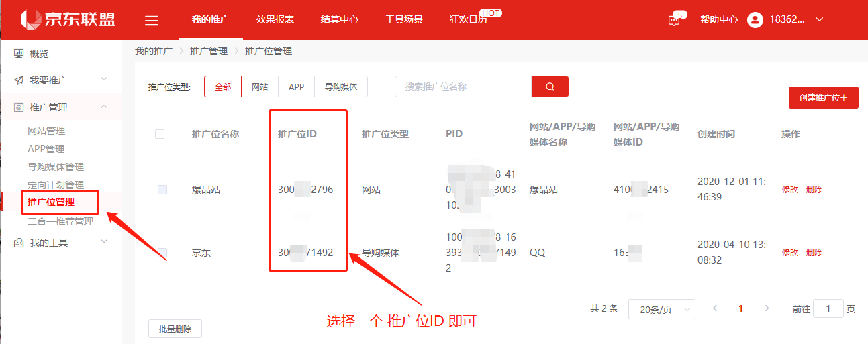The height and width of the screenshot is (344, 868).
Task: Click the 推广管理 sidebar icon
Action: pos(19,107)
